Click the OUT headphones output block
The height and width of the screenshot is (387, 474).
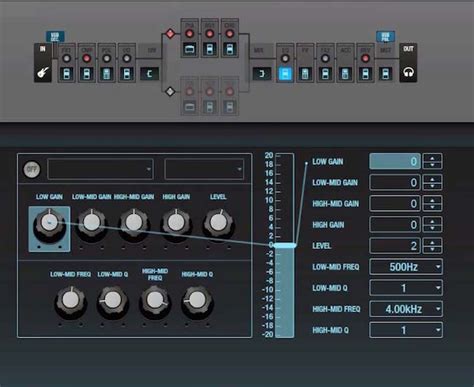(x=408, y=63)
